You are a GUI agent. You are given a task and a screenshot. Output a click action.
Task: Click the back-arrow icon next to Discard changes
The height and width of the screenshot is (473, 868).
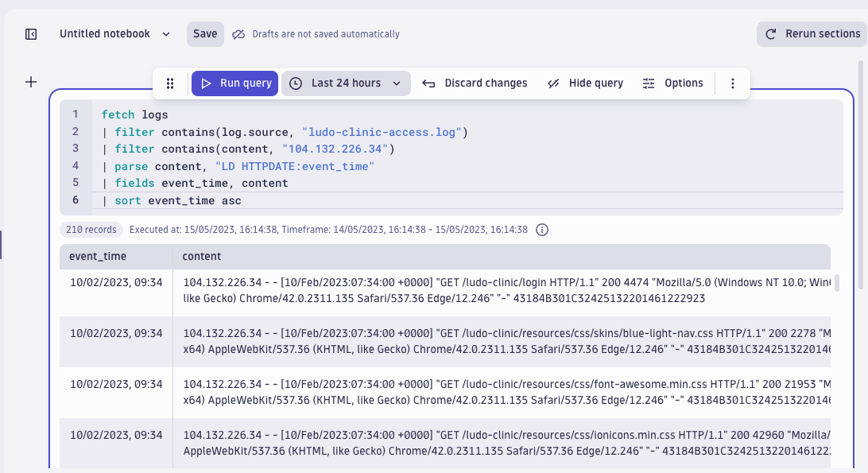(x=428, y=83)
